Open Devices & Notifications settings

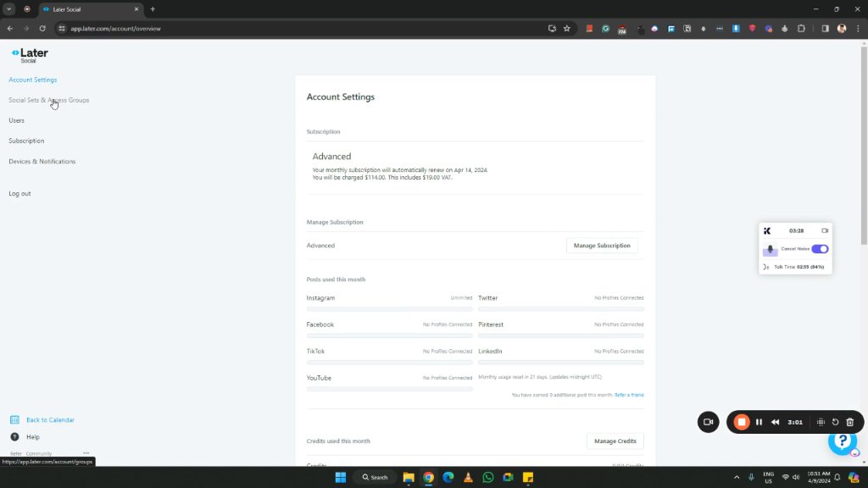click(42, 162)
